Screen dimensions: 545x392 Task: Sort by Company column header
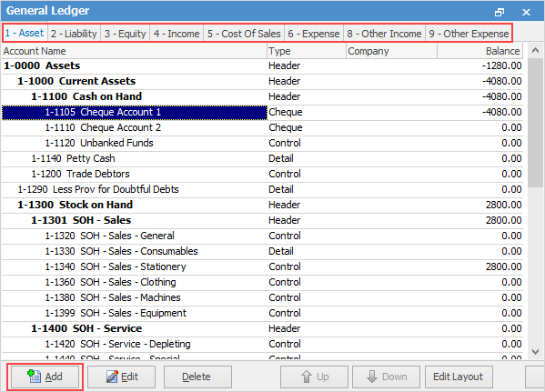pos(391,51)
